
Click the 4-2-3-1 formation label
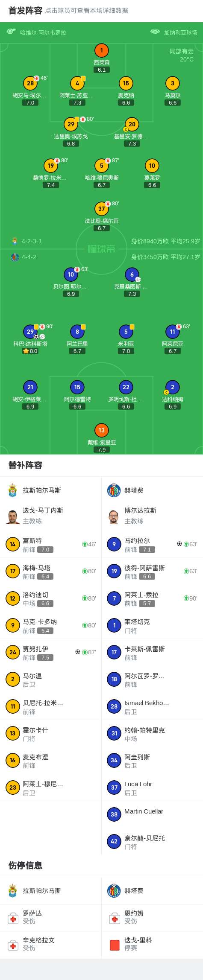click(32, 241)
